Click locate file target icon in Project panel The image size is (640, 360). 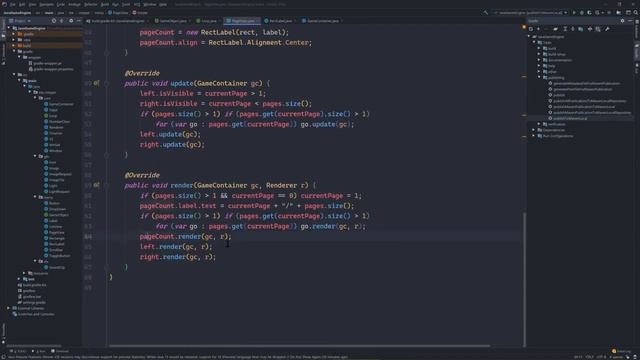click(x=54, y=21)
